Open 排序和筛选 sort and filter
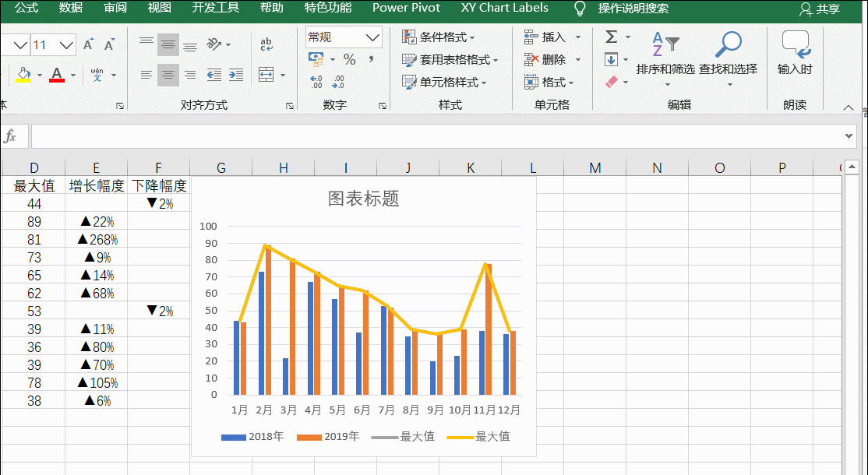The height and width of the screenshot is (475, 868). [665, 58]
